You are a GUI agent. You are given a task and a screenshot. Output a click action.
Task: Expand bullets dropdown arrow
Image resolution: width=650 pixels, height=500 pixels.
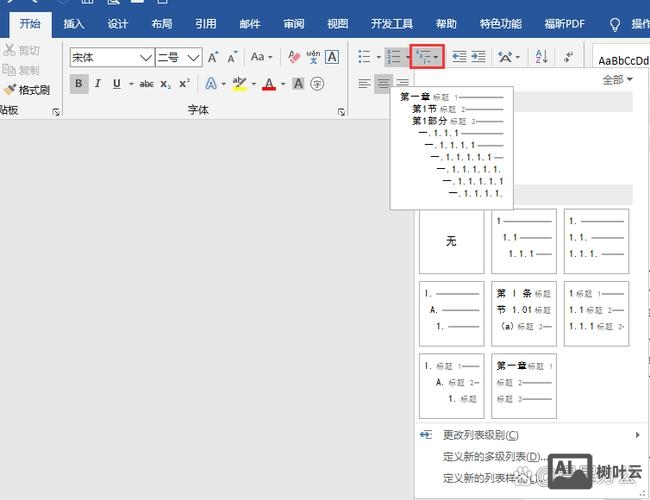pyautogui.click(x=378, y=57)
